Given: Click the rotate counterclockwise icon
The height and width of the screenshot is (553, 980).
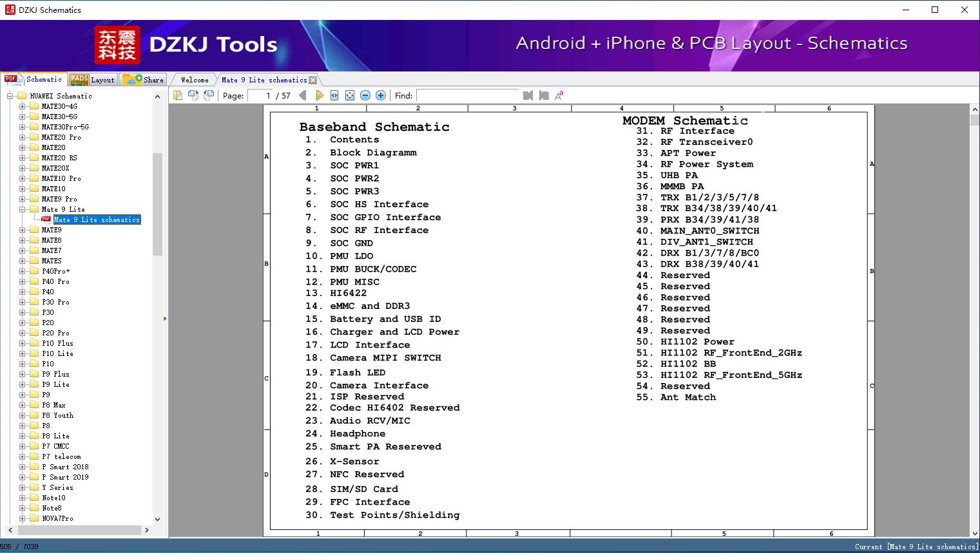Looking at the screenshot, I should 193,95.
